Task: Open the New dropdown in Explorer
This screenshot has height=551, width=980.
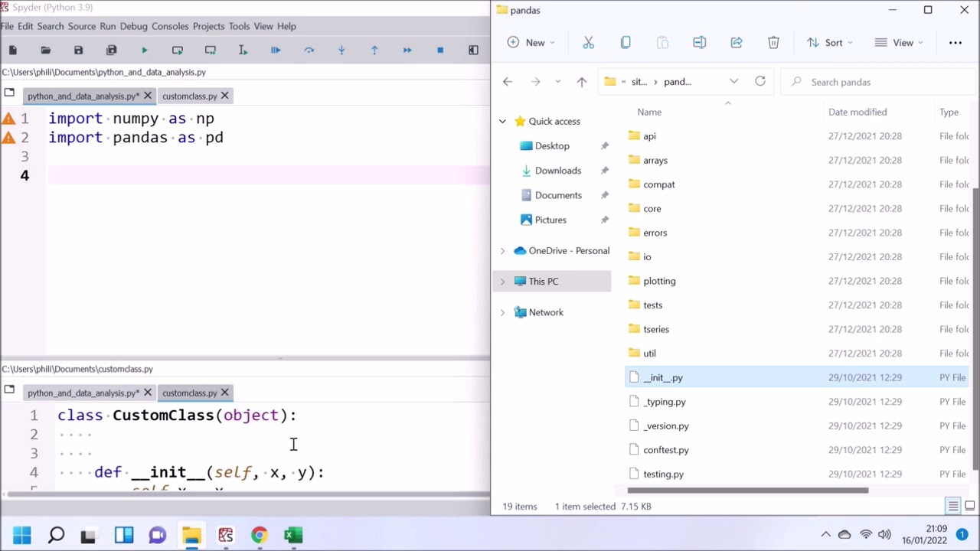Action: [531, 43]
